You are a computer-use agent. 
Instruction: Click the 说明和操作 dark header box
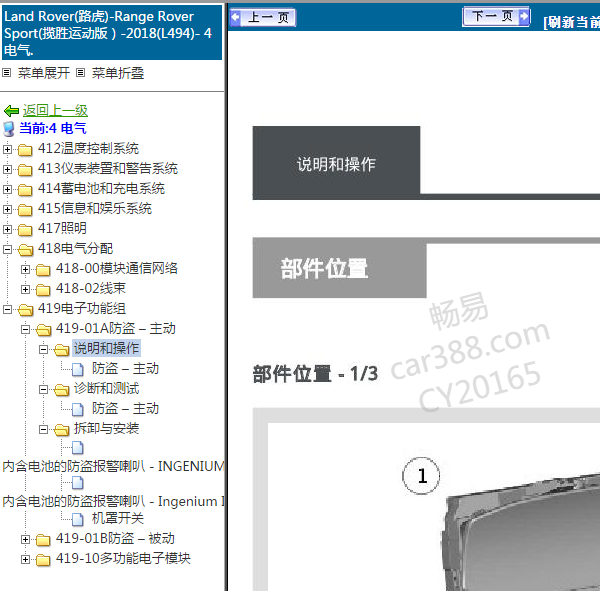(336, 163)
